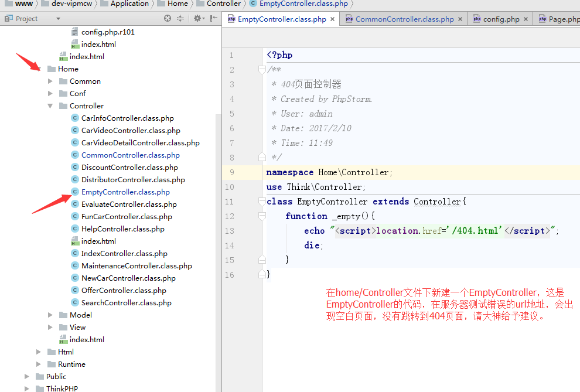Click the collapse all icon in Project panel
This screenshot has width=580, height=392.
coord(181,19)
